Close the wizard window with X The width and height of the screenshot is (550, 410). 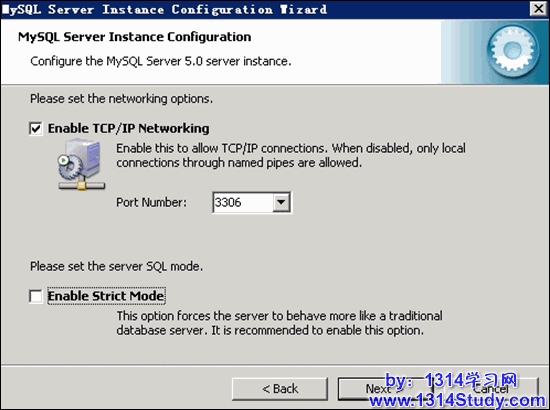(539, 9)
